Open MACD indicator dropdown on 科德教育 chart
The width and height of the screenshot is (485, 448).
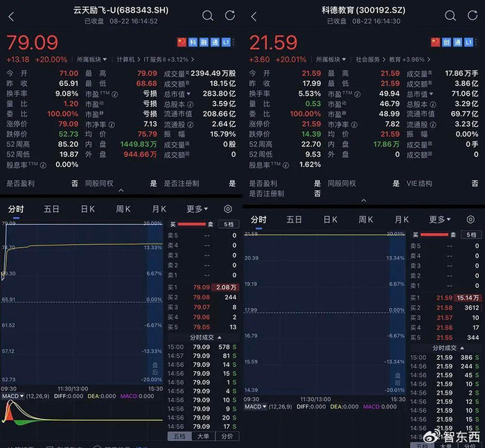point(256,406)
